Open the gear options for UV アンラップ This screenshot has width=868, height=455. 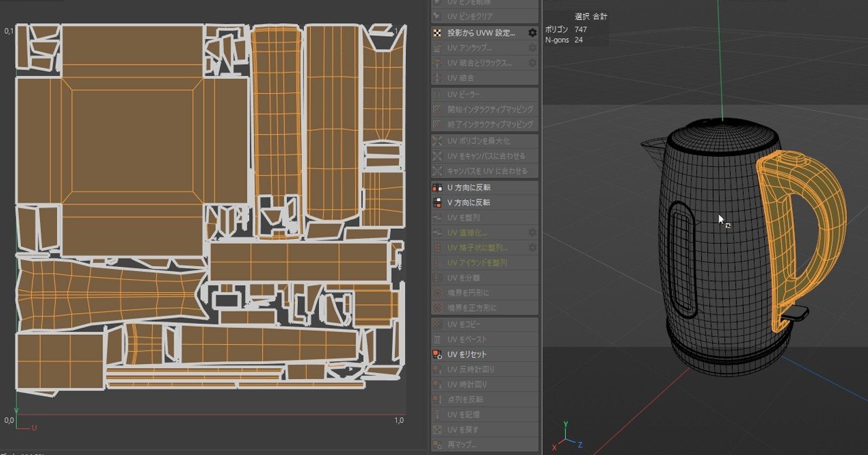533,48
